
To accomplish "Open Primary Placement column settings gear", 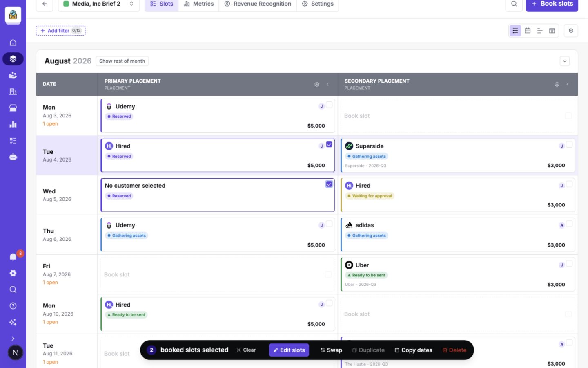I will (317, 84).
